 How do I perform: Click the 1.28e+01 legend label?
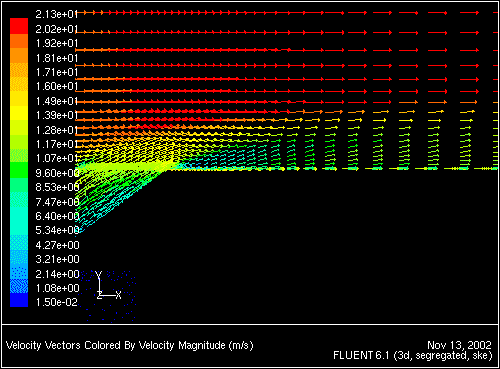pos(57,130)
